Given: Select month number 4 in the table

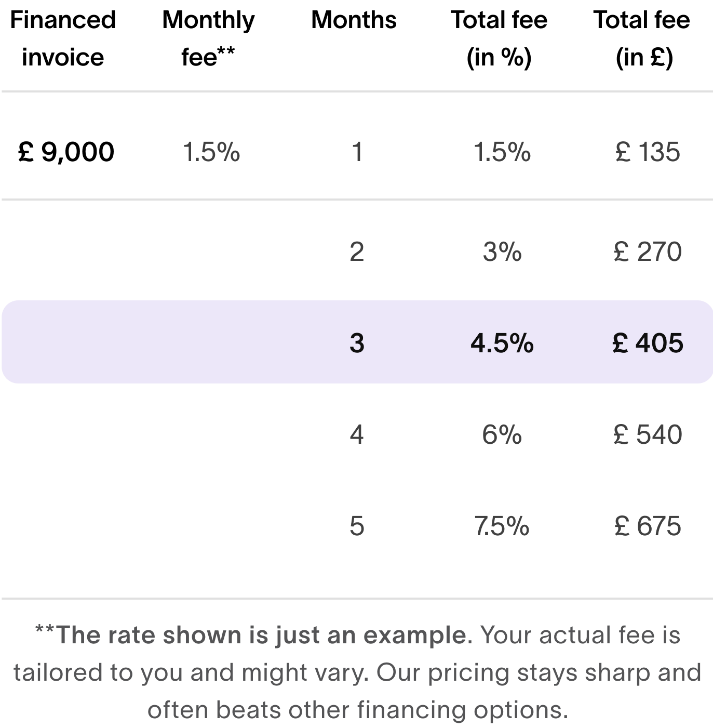Looking at the screenshot, I should [x=357, y=434].
